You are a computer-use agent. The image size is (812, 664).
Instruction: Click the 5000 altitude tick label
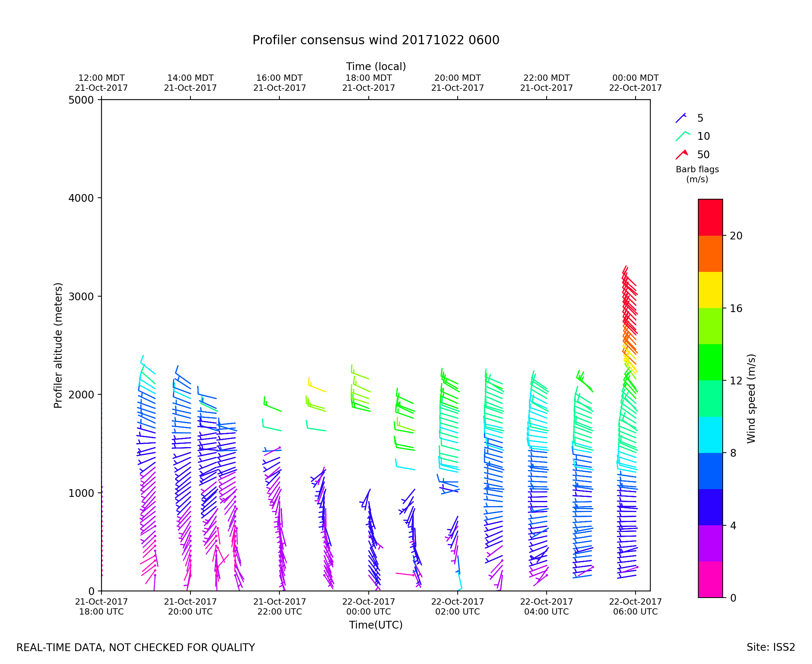point(81,100)
